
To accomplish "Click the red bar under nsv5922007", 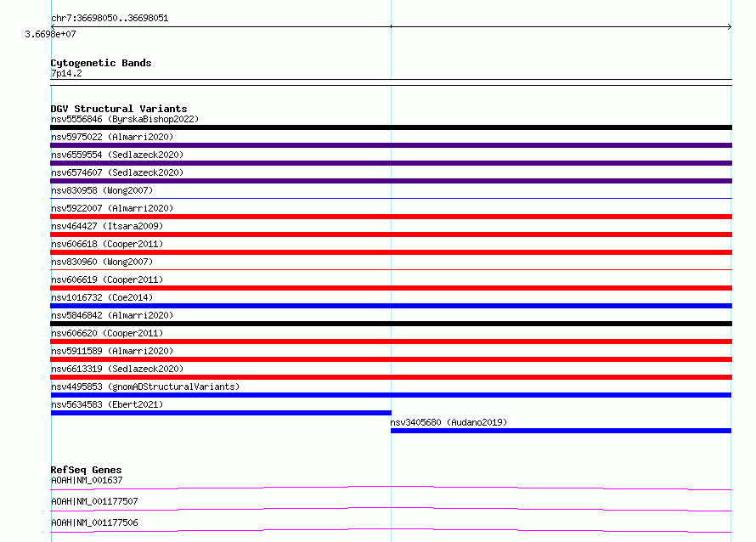I will (391, 217).
